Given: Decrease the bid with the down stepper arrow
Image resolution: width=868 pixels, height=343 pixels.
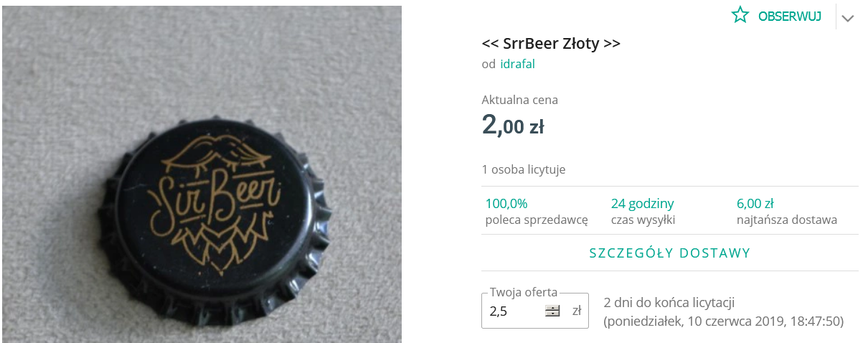Looking at the screenshot, I should (x=552, y=314).
